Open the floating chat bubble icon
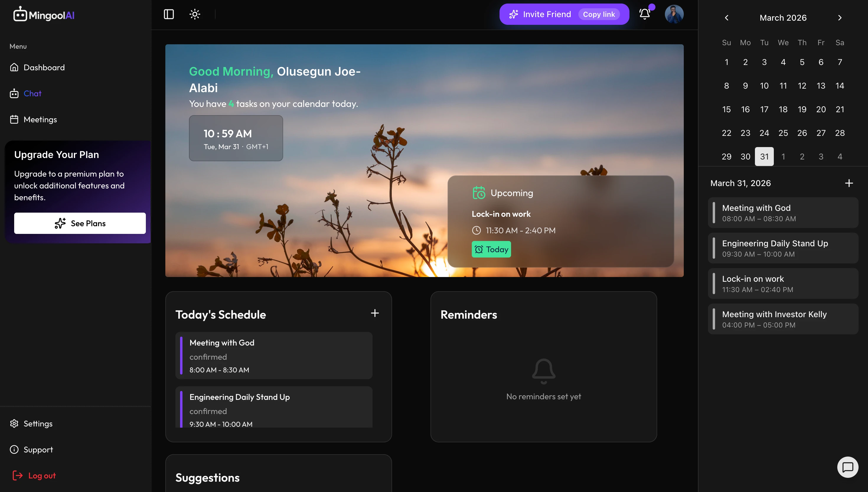The image size is (868, 492). [x=847, y=467]
